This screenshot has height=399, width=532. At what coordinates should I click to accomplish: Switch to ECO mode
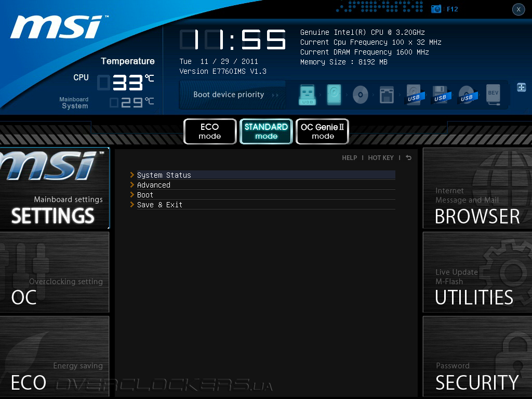coord(210,131)
